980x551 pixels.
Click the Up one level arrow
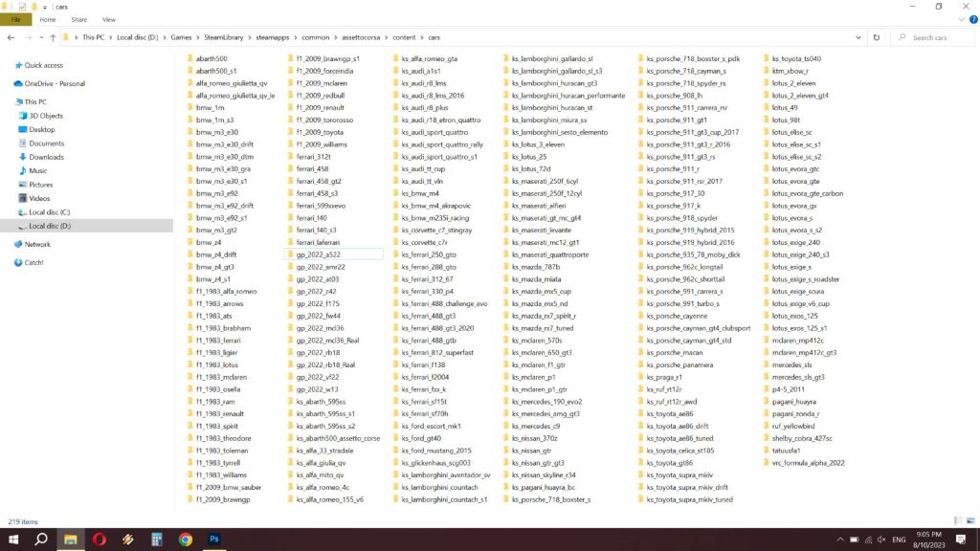(54, 37)
